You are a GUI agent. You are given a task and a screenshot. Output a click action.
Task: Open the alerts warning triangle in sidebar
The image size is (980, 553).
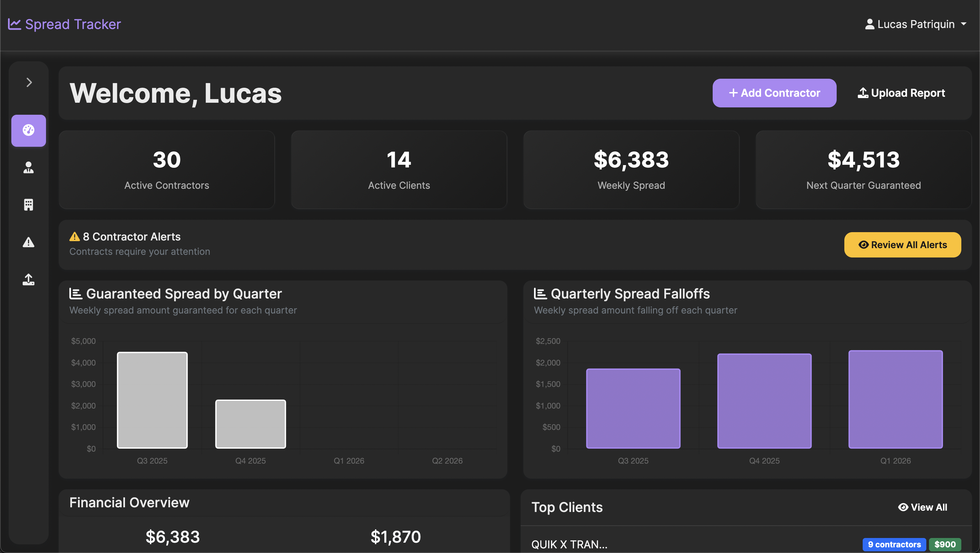pos(29,242)
